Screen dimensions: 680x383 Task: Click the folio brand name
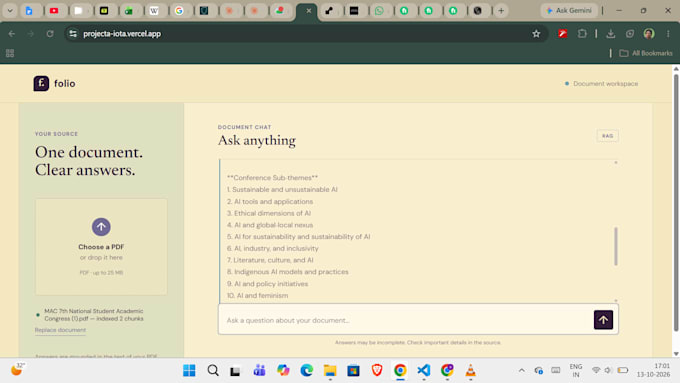pos(65,83)
